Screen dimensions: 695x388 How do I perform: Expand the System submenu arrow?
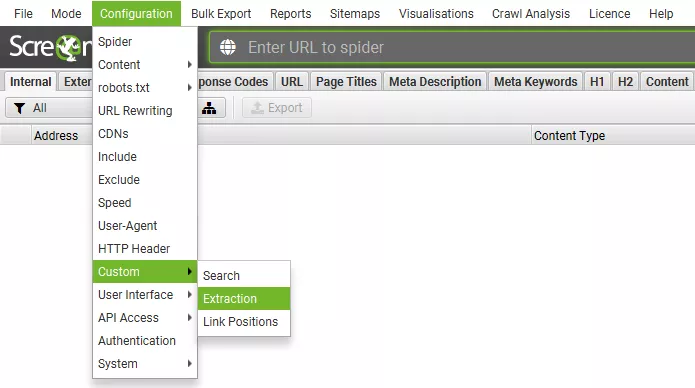coord(190,364)
